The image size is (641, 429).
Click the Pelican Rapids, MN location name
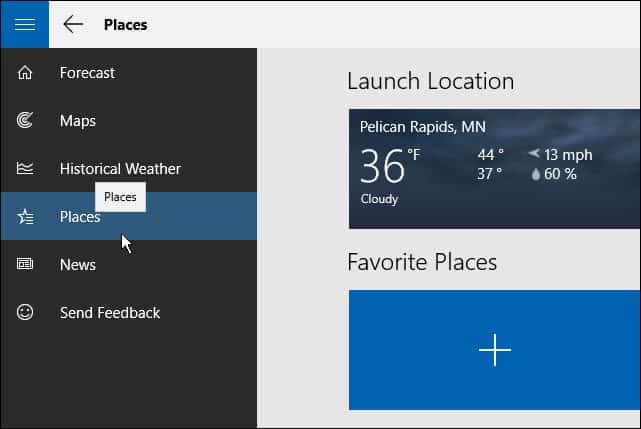[423, 127]
